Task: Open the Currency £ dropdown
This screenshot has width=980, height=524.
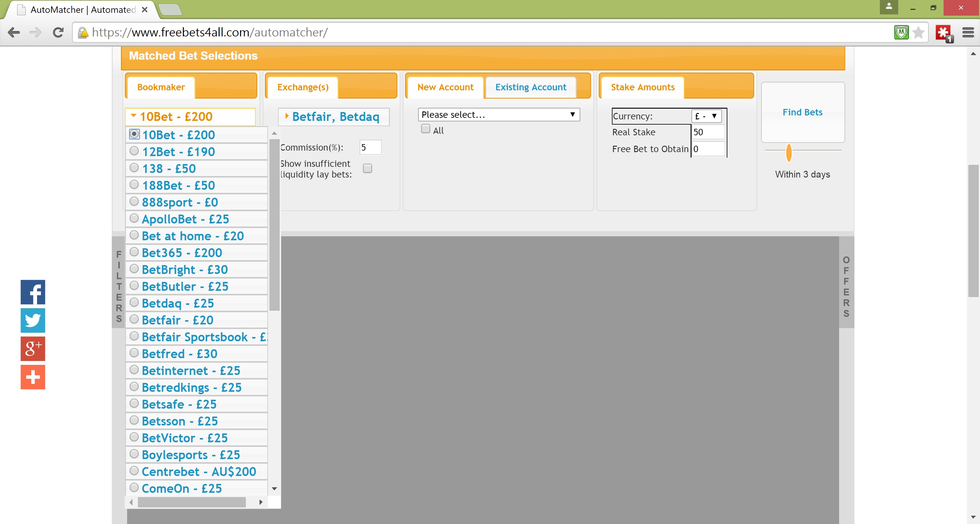Action: 706,116
